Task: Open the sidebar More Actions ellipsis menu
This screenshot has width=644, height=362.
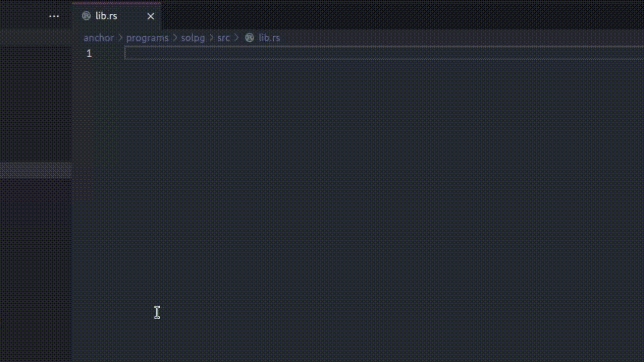Action: (x=54, y=16)
